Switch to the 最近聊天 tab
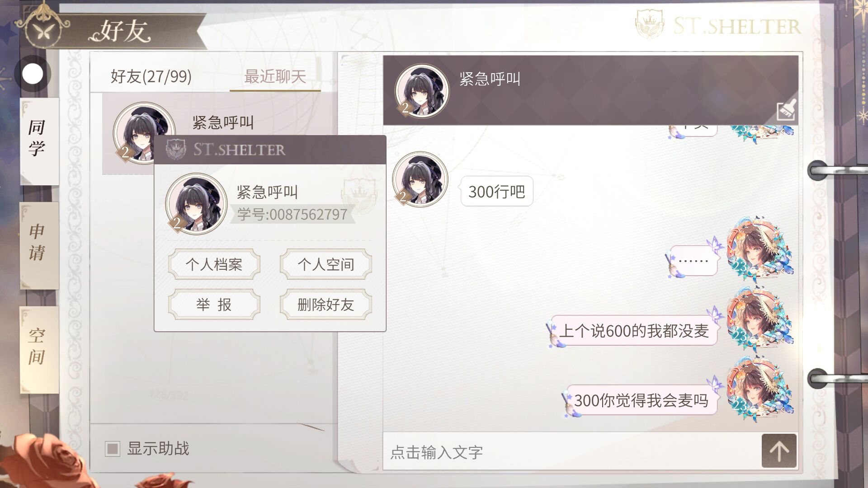Screen dimensions: 868x488 pos(275,76)
